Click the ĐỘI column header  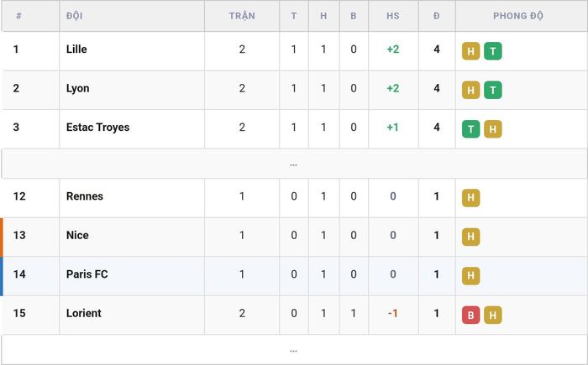74,16
